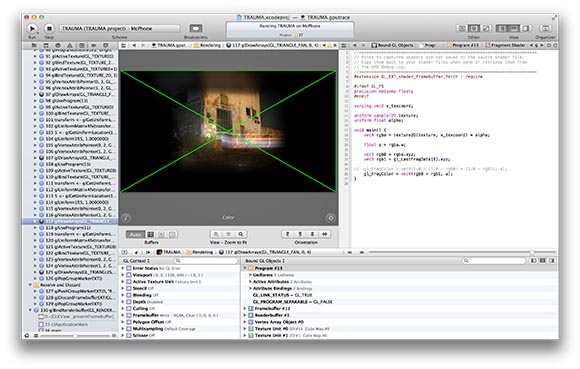This screenshot has width=580, height=369.
Task: Click the actual size button between the magnifiers
Action: [228, 234]
